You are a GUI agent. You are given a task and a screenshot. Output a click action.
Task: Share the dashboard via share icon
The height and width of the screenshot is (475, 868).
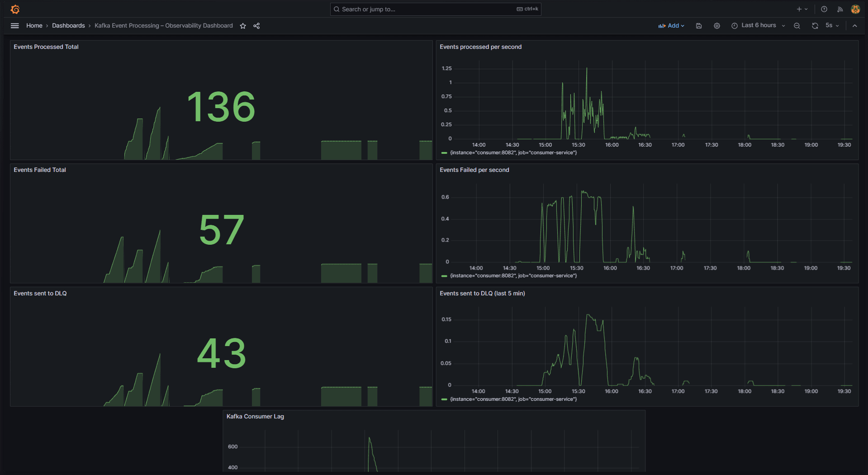point(256,26)
